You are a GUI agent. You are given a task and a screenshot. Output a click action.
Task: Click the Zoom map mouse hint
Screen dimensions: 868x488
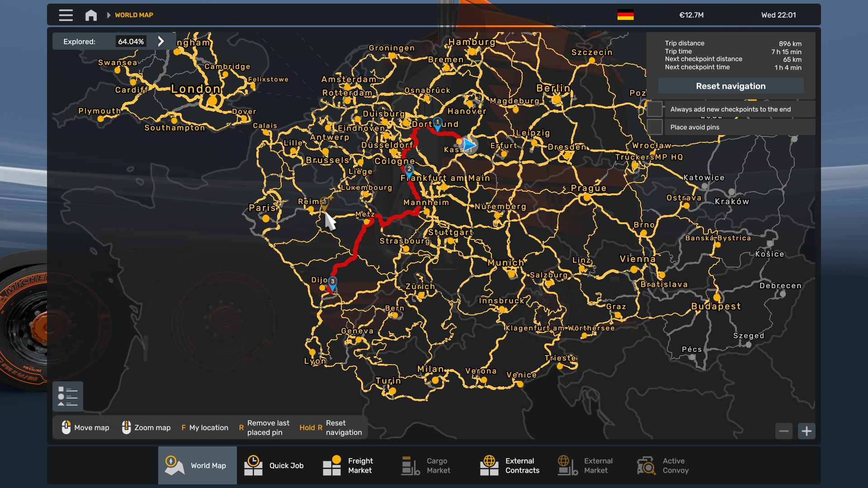pyautogui.click(x=146, y=427)
